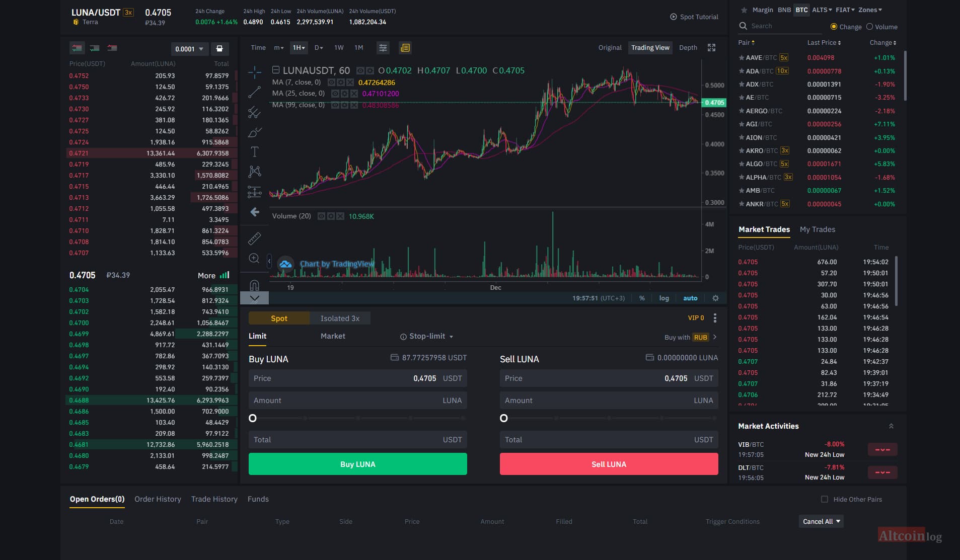Image resolution: width=960 pixels, height=560 pixels.
Task: Click the Buy LUNA Amount input field
Action: [358, 401]
